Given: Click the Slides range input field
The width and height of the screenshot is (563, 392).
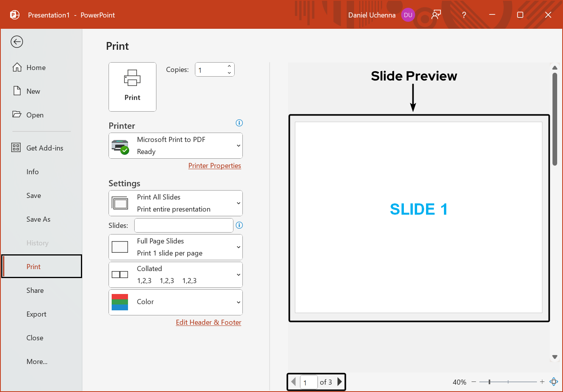Looking at the screenshot, I should (184, 225).
